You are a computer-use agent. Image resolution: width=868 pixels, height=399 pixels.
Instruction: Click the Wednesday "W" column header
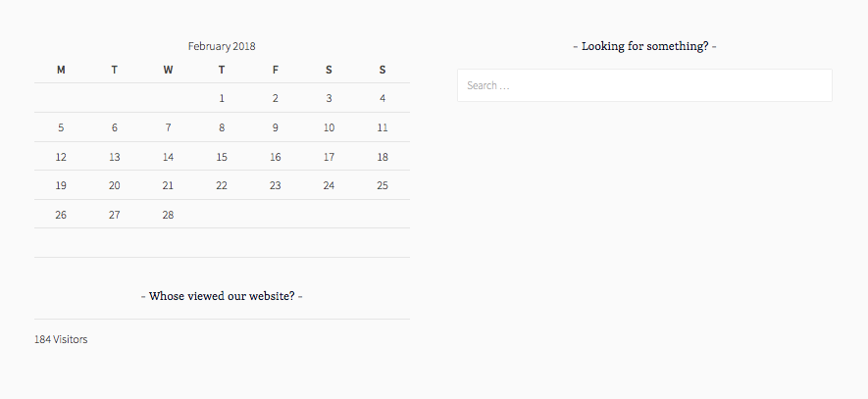click(168, 70)
